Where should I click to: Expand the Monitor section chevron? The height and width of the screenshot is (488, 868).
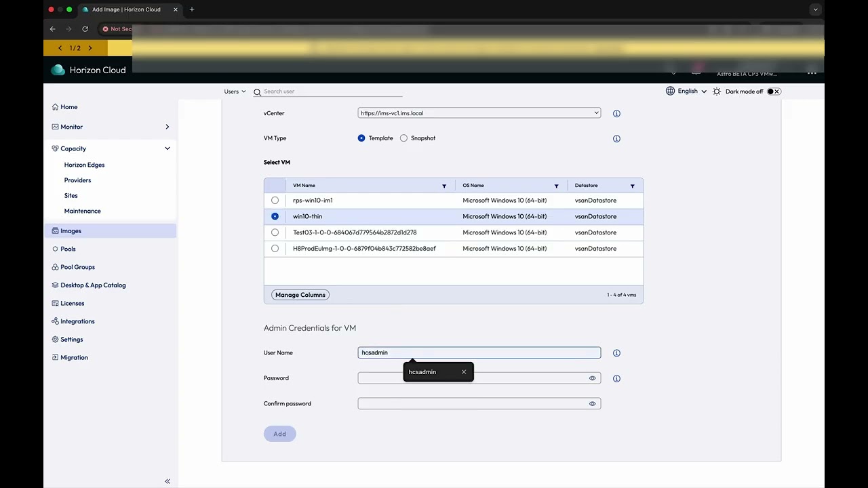point(167,127)
